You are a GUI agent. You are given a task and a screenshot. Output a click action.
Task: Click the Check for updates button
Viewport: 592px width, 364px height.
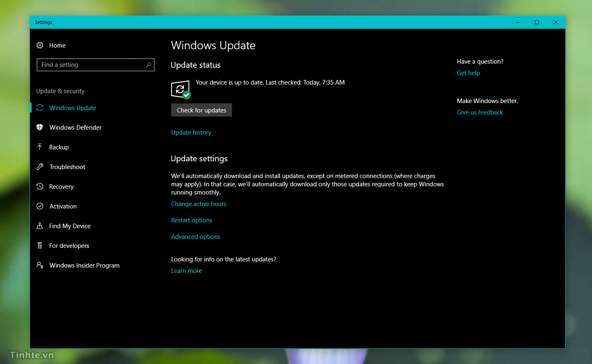pyautogui.click(x=202, y=110)
